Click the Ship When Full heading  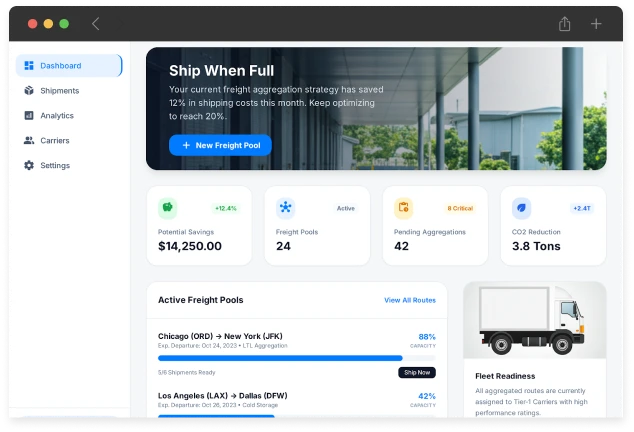pos(222,71)
